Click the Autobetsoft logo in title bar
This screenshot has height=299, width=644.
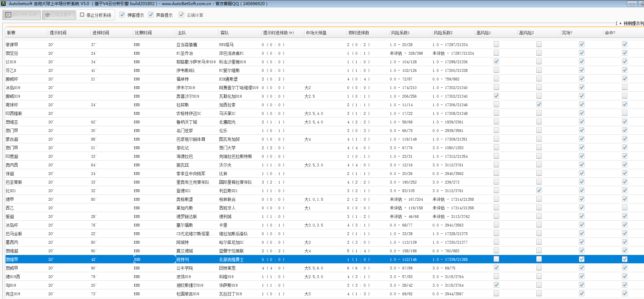point(3,3)
